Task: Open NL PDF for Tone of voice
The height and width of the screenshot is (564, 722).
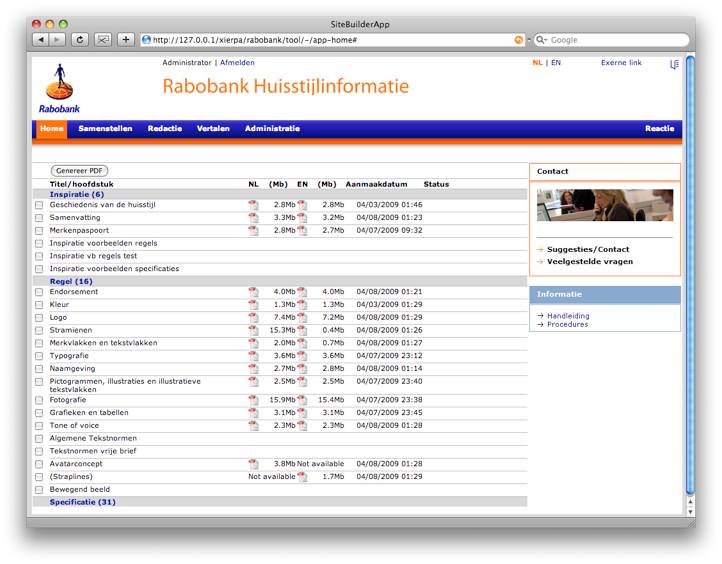Action: pos(253,426)
